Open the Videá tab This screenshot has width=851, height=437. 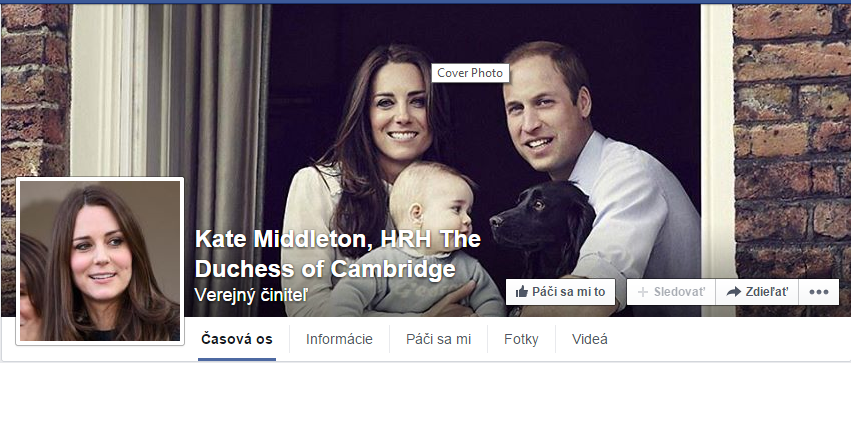click(x=589, y=340)
